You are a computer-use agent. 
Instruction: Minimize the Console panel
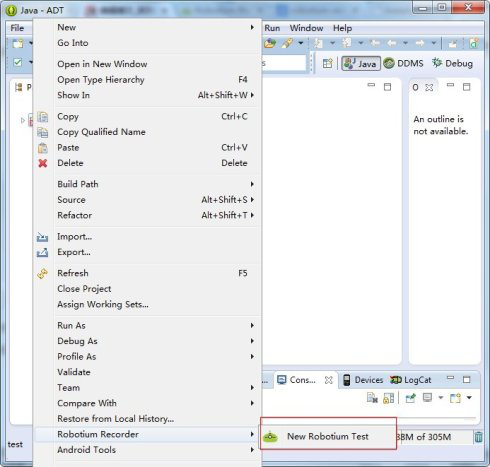(x=450, y=378)
